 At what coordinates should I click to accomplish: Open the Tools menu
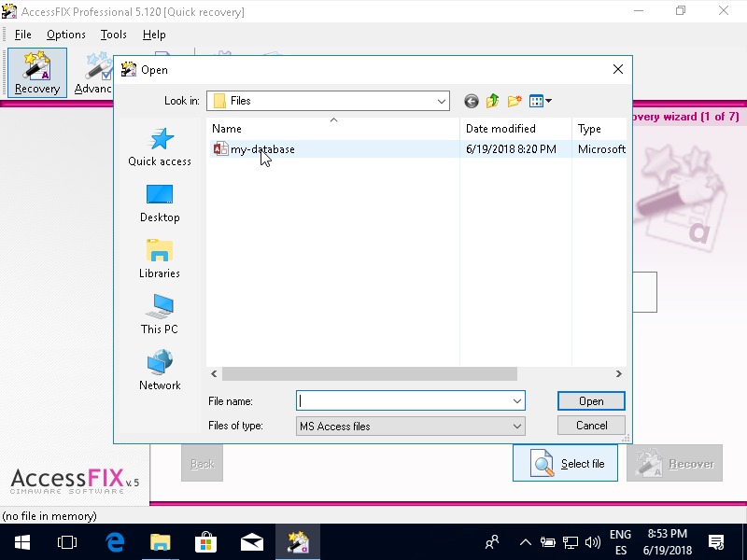[x=113, y=35]
